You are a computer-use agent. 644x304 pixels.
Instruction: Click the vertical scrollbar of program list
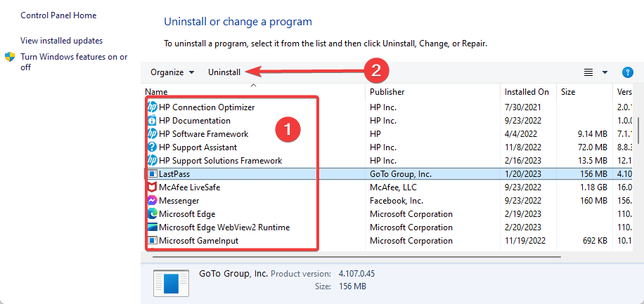coord(638,129)
